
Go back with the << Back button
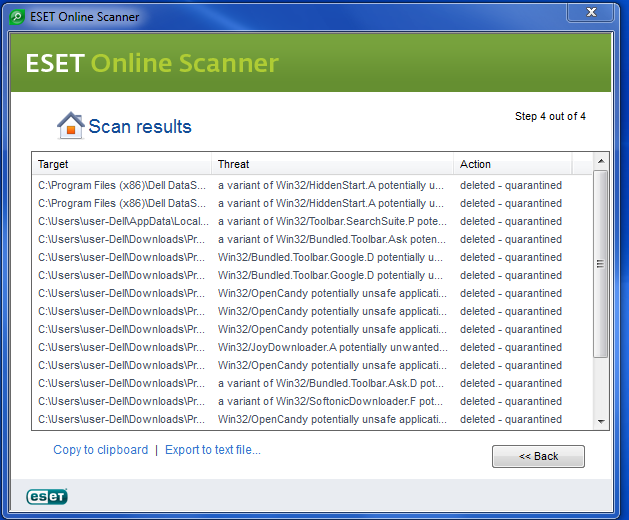538,456
